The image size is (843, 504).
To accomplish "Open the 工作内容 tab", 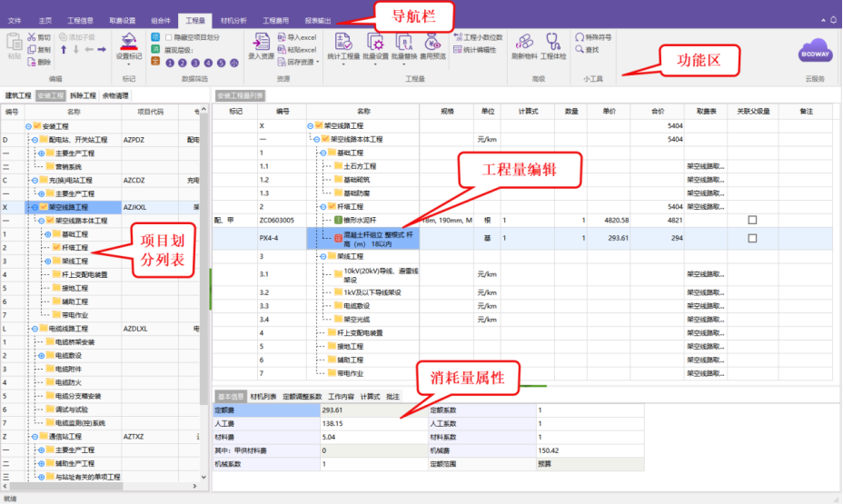I will [x=341, y=397].
